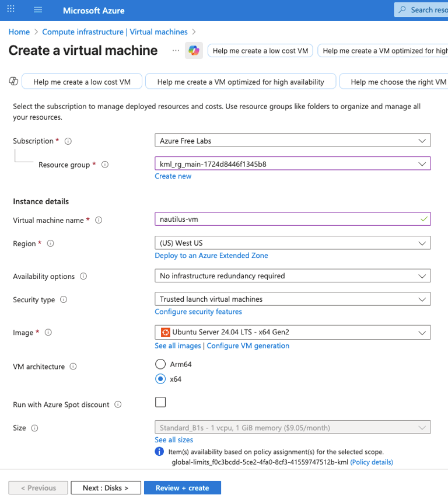
Task: Open the ellipsis more options menu
Action: (x=176, y=51)
